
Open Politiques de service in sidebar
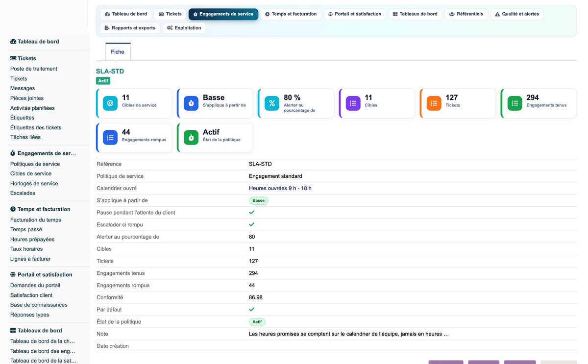coord(35,164)
